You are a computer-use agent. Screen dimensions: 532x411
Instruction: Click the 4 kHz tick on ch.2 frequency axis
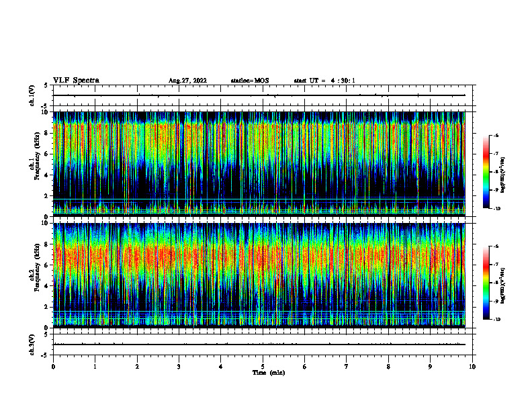tap(47, 286)
